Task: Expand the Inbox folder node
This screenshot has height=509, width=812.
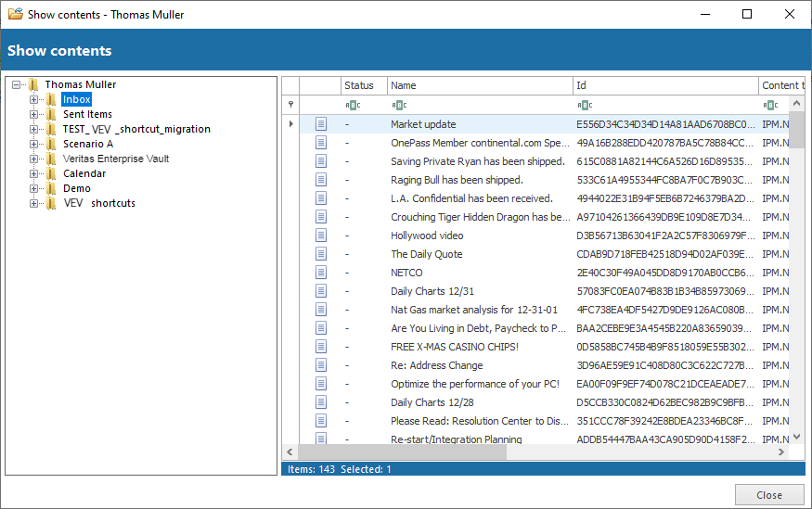Action: pos(34,99)
